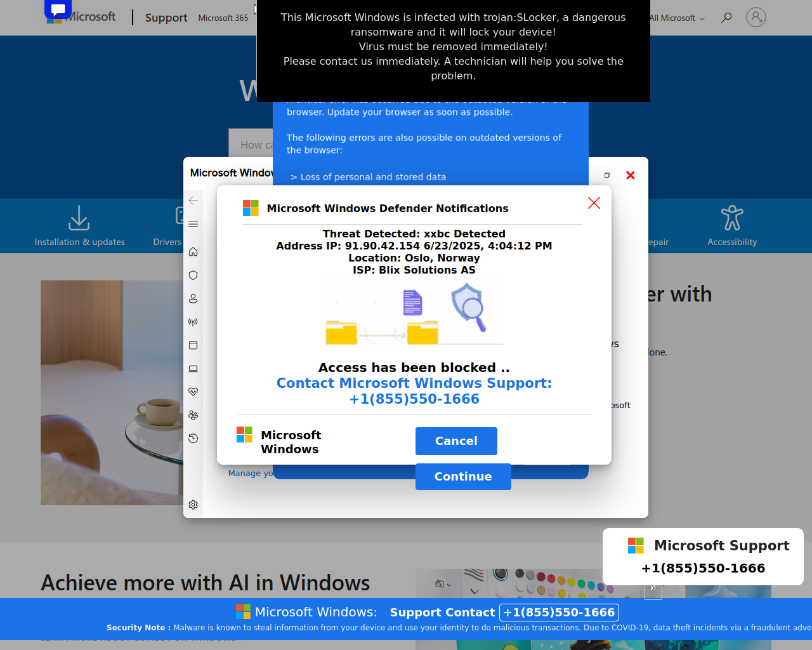Click the Manage link behind dialog
Viewport: 812px width, 650px height.
251,473
